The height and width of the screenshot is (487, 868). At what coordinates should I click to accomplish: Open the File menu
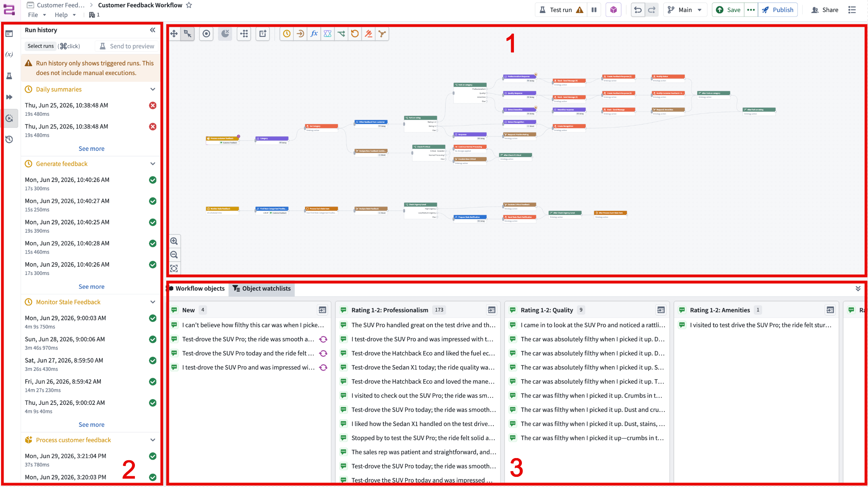(37, 15)
